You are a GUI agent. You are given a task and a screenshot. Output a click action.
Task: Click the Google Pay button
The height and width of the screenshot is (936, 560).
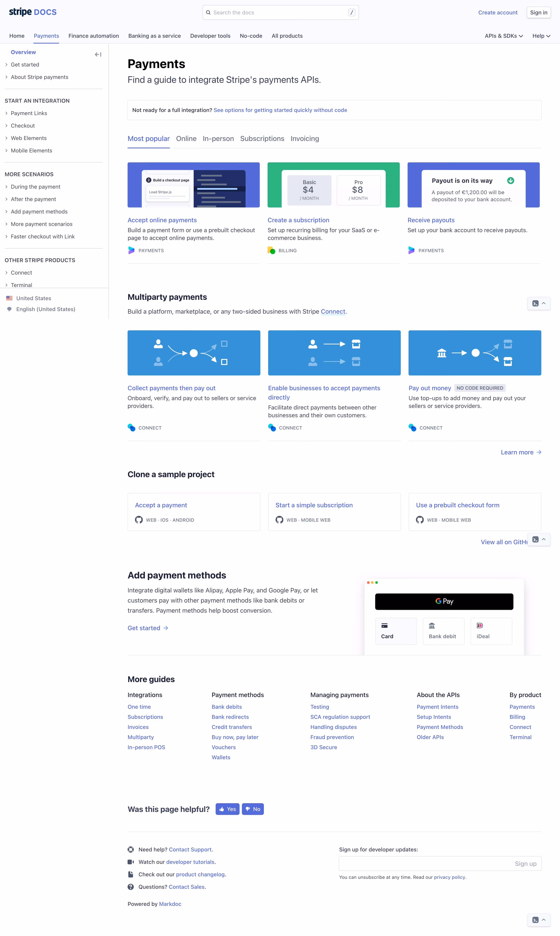point(444,601)
